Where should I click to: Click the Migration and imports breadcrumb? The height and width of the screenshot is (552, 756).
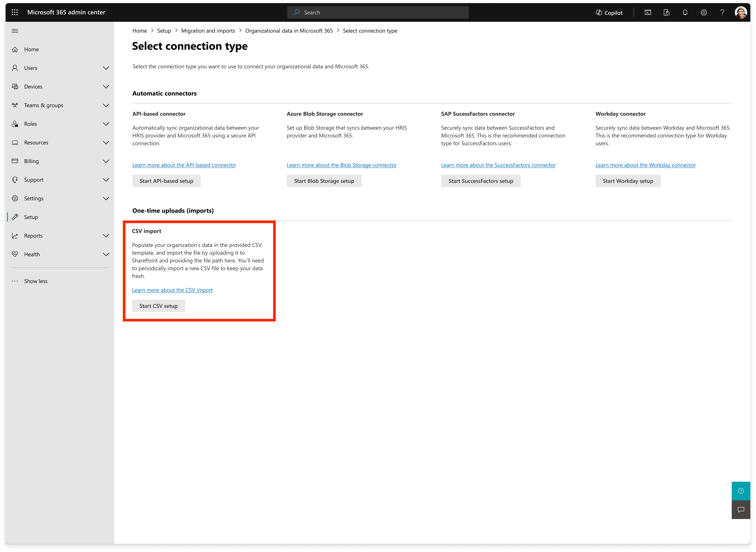coord(208,31)
